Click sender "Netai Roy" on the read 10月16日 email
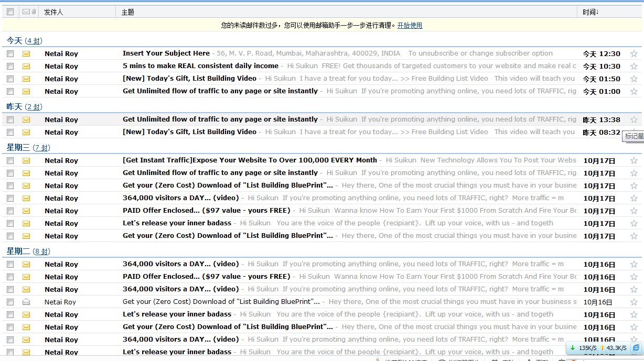644x361 pixels. pyautogui.click(x=60, y=302)
